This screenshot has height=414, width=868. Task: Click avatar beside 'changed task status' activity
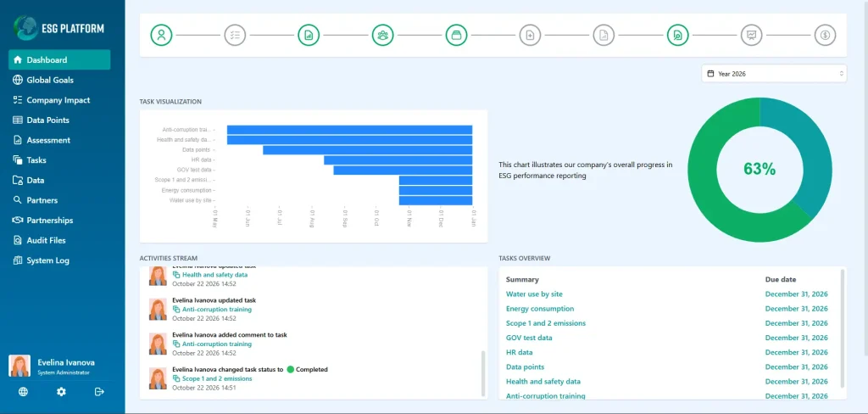tap(158, 378)
